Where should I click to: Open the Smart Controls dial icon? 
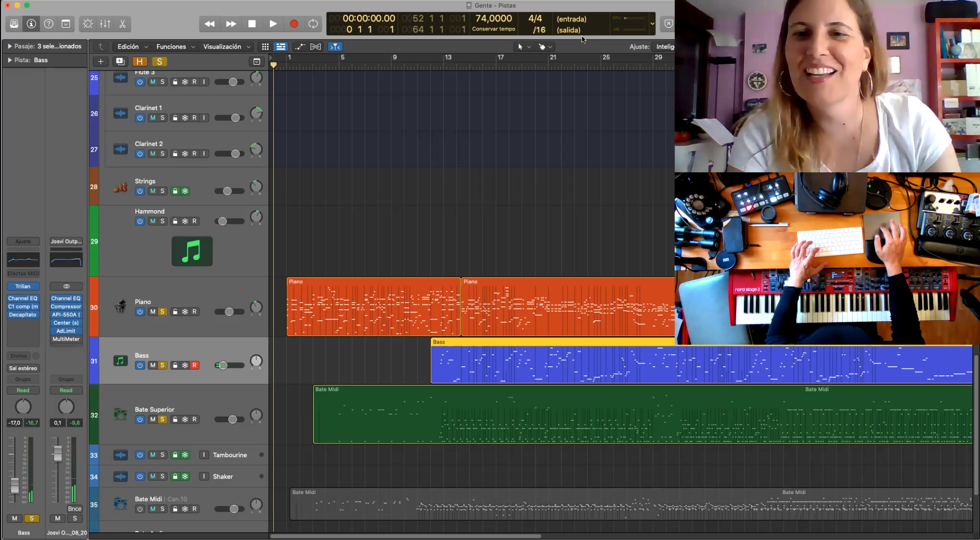pyautogui.click(x=88, y=24)
